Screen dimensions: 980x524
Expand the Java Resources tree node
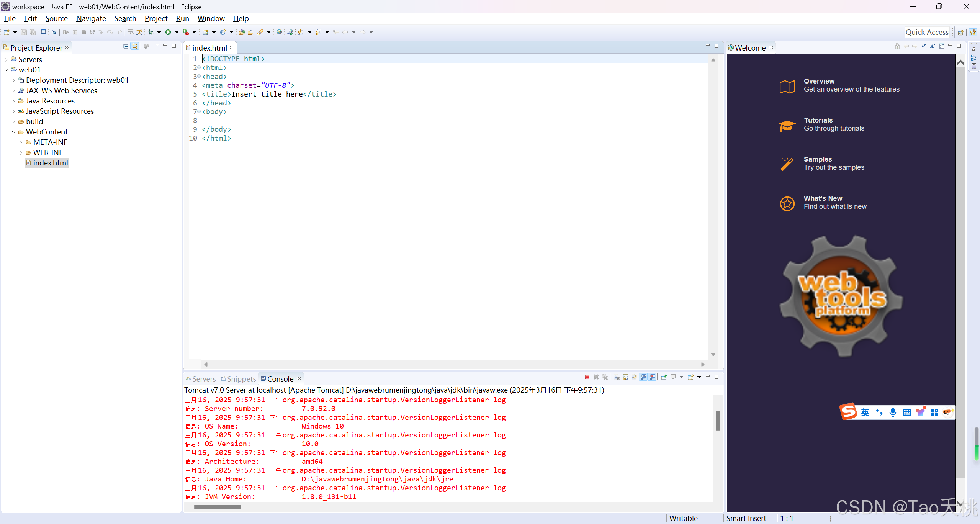click(x=13, y=101)
